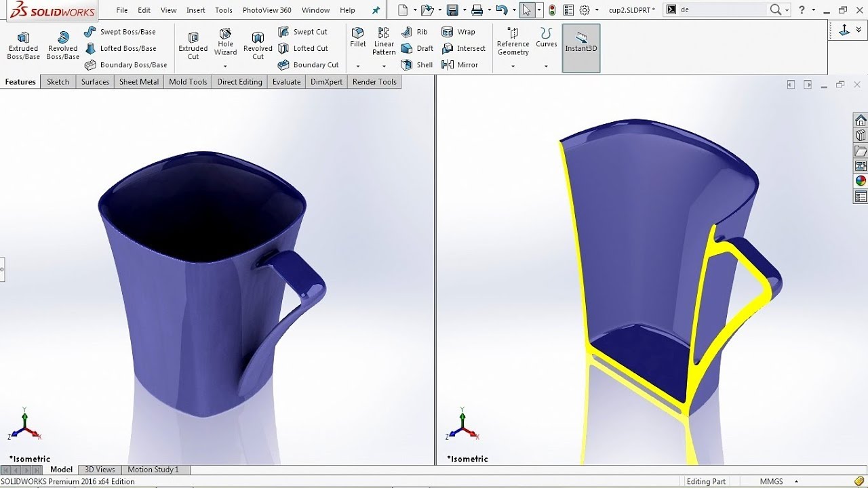Open the Insert menu
Screen dimensions: 868x488
pos(196,10)
